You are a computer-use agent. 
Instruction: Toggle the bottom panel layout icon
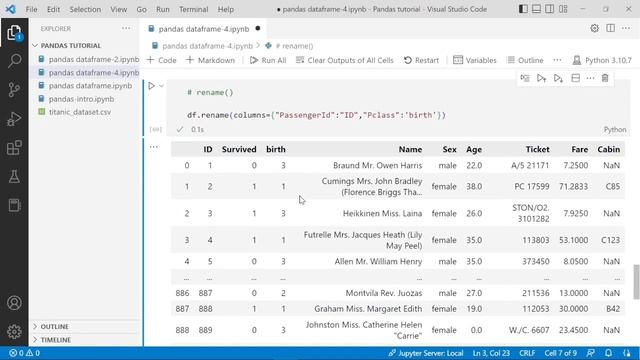coord(536,9)
